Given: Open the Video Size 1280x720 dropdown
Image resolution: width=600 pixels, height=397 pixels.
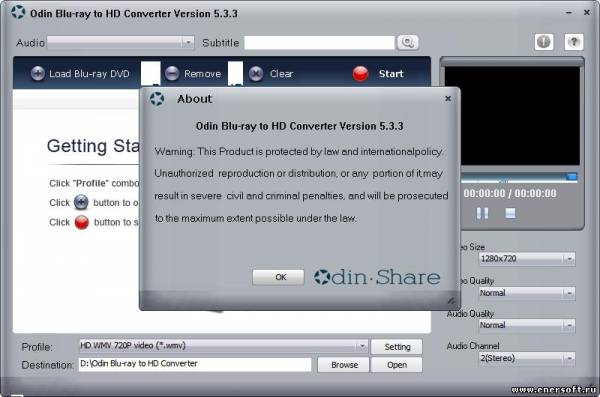Looking at the screenshot, I should pos(527,259).
